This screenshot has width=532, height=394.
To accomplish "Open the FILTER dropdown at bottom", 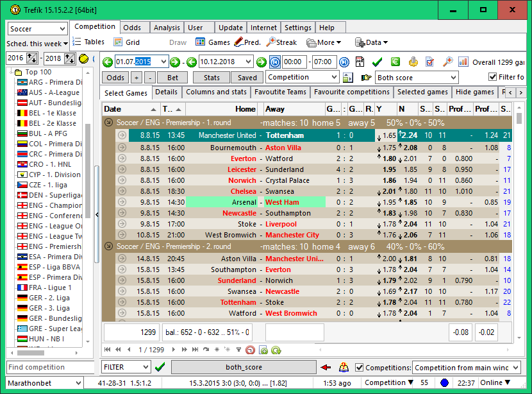I will (145, 367).
